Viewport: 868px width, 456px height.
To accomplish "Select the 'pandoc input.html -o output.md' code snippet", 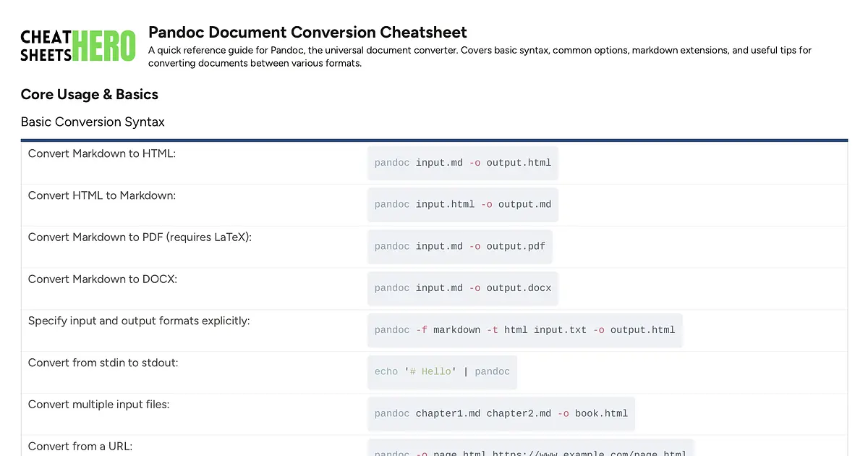I will tap(462, 204).
